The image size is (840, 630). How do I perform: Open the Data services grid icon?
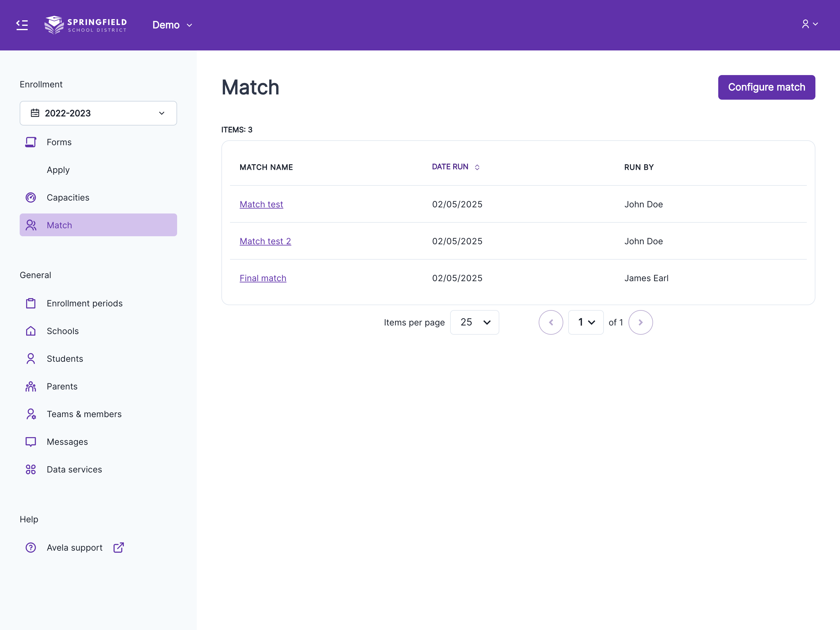coord(30,469)
